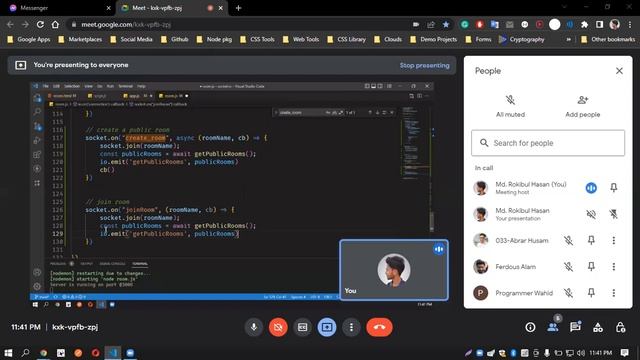Open more options for 033-Abrar Husam
Screen dimensions: 640x360
[613, 240]
